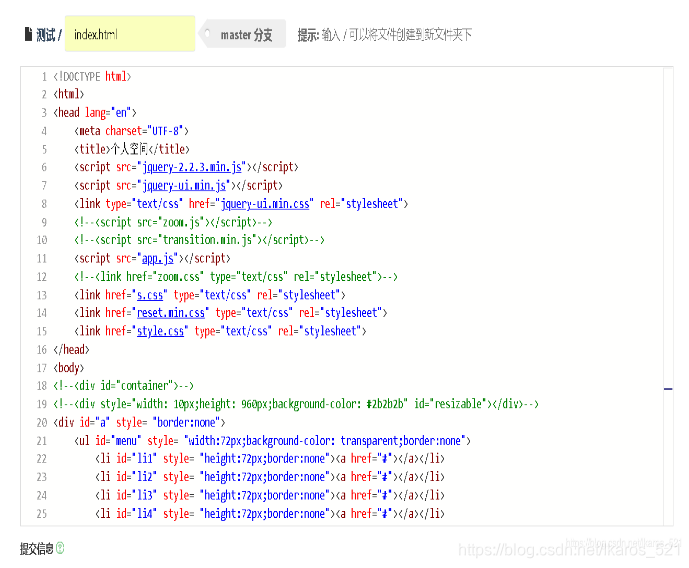
Task: Click the li id="li2" line
Action: (270, 477)
